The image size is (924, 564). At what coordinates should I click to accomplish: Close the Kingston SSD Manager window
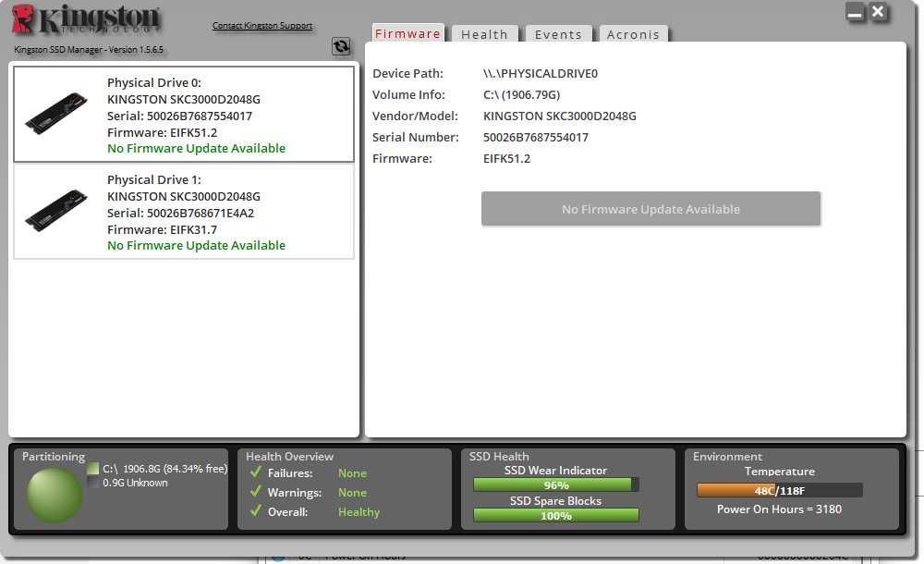click(878, 12)
